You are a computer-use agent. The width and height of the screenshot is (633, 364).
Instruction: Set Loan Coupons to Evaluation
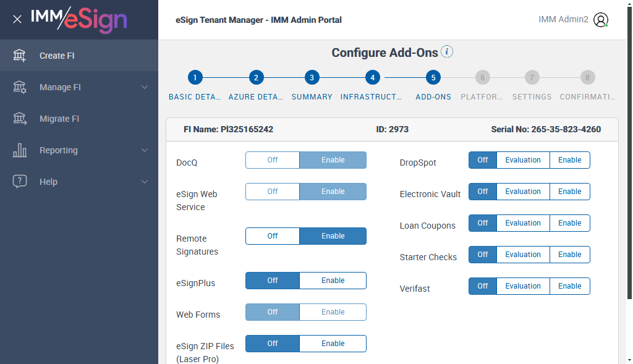[523, 222]
